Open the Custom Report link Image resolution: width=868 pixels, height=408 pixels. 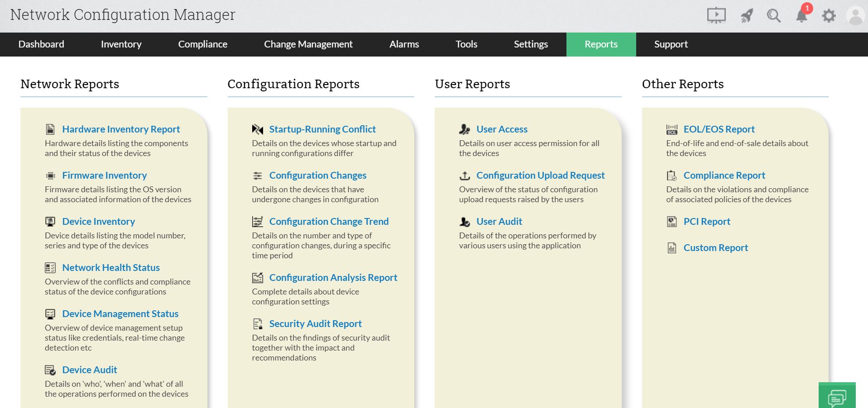[715, 247]
